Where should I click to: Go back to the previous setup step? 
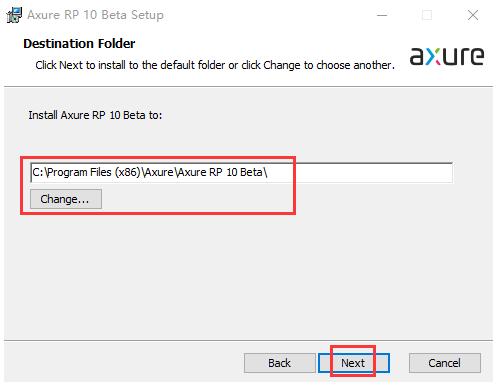pos(279,363)
